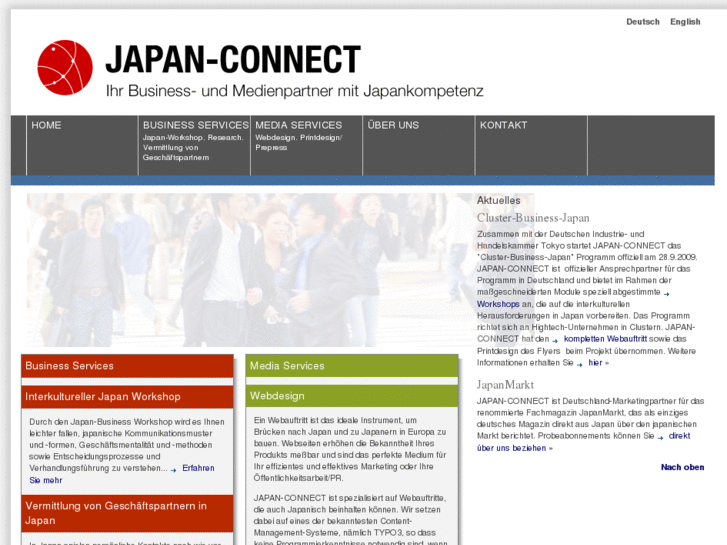
Task: Click the JAPAN-CONNECT title text
Action: click(x=233, y=59)
